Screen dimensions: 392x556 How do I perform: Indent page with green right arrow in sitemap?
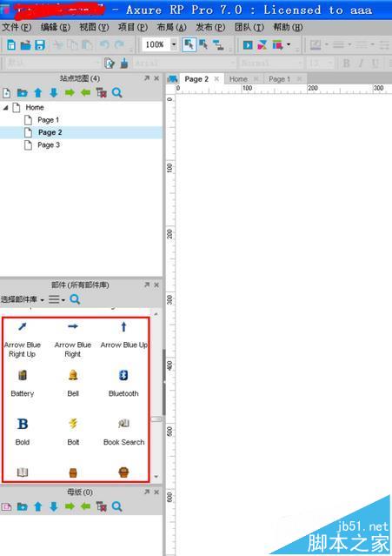click(70, 93)
